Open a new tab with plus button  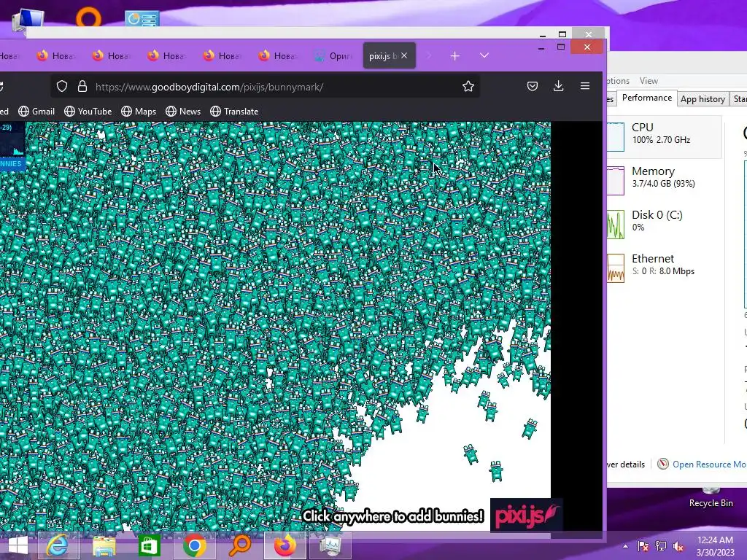455,56
